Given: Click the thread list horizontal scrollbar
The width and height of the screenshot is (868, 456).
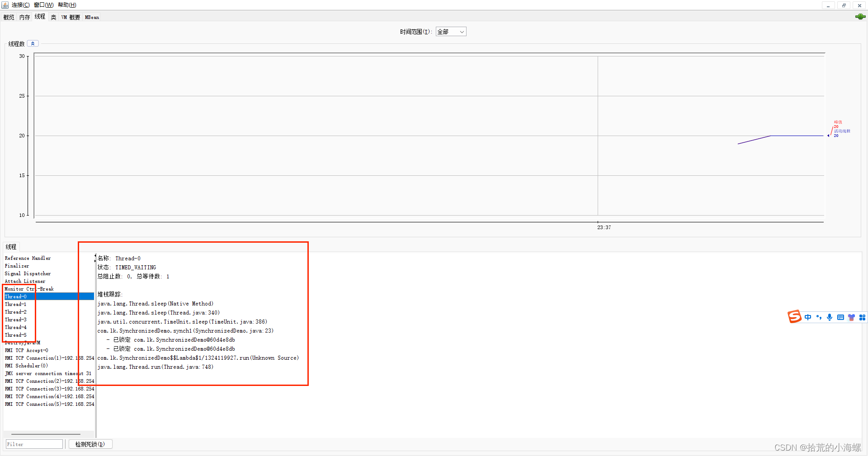Looking at the screenshot, I should [45, 434].
